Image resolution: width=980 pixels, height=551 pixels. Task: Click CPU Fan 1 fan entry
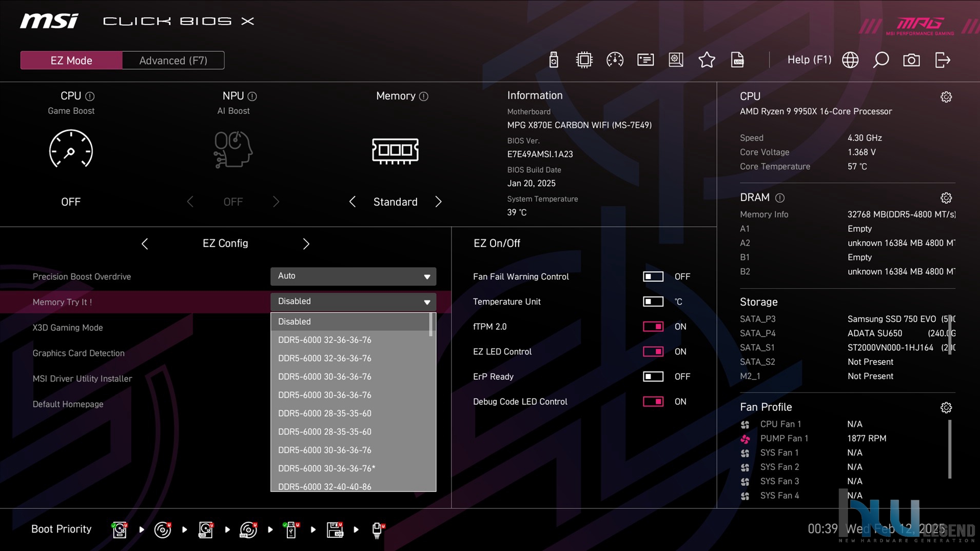801,424
